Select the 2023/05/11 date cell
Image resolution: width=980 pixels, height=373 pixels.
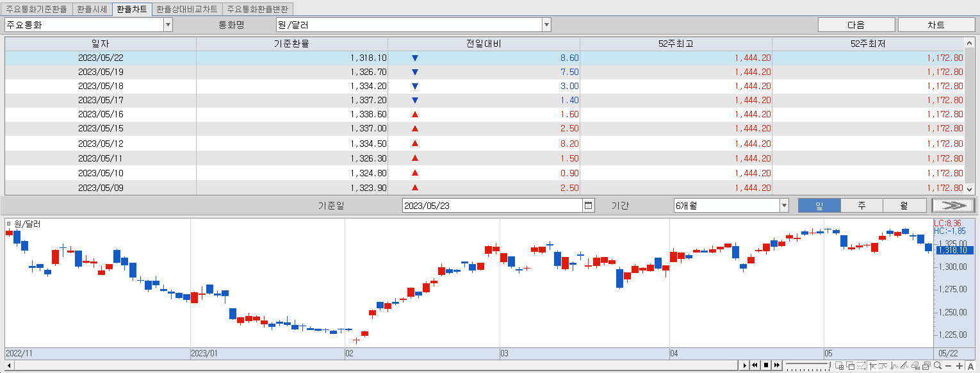coord(101,158)
